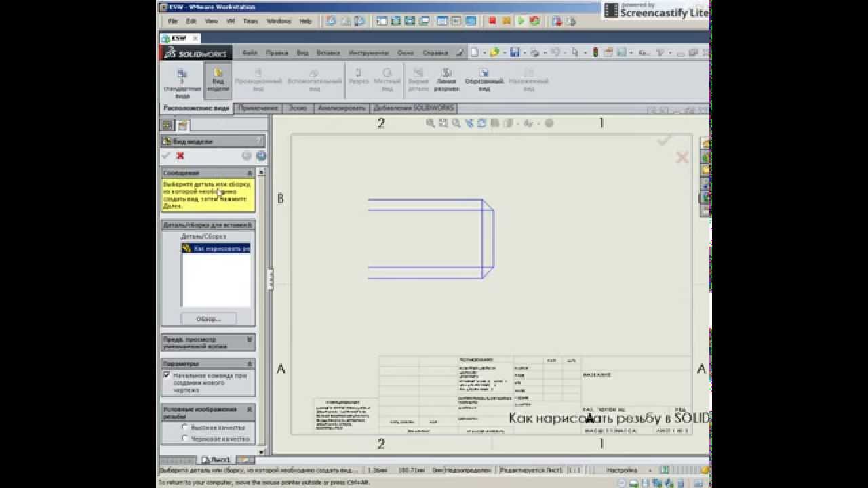Click the Местный вид (Detail view) tool
The height and width of the screenshot is (488, 868).
click(387, 80)
